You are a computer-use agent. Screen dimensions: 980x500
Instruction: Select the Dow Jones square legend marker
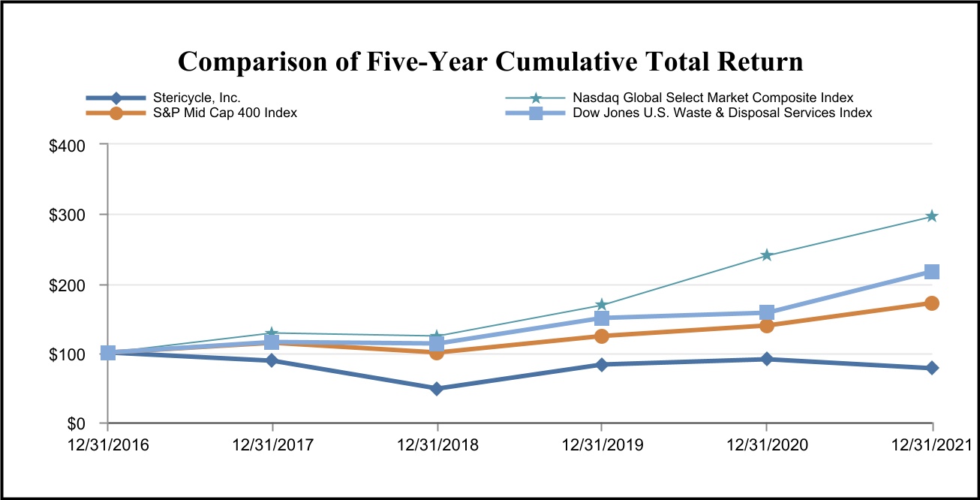(536, 113)
